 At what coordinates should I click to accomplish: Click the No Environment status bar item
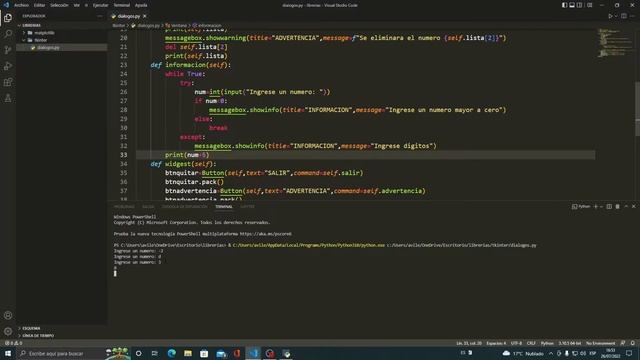600,343
